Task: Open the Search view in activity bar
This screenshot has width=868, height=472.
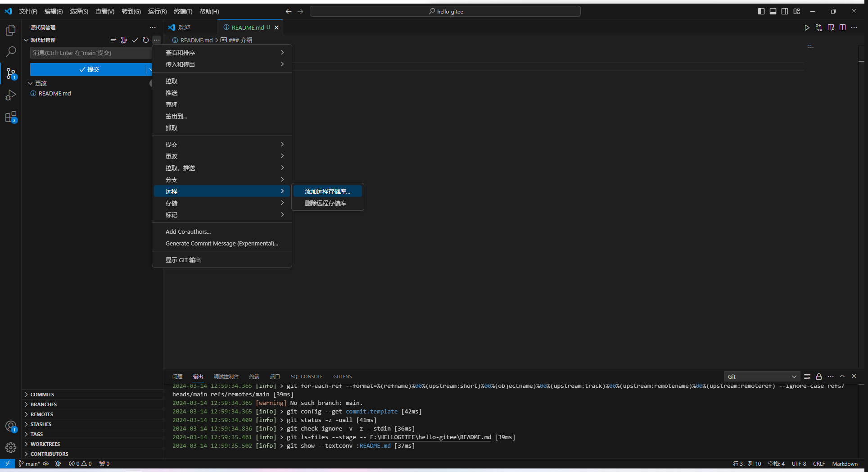Action: tap(11, 52)
